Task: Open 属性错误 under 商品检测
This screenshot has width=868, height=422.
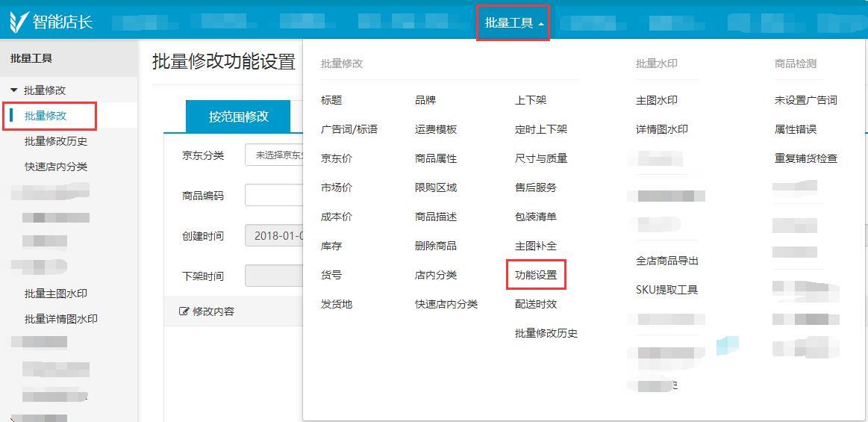Action: (796, 130)
